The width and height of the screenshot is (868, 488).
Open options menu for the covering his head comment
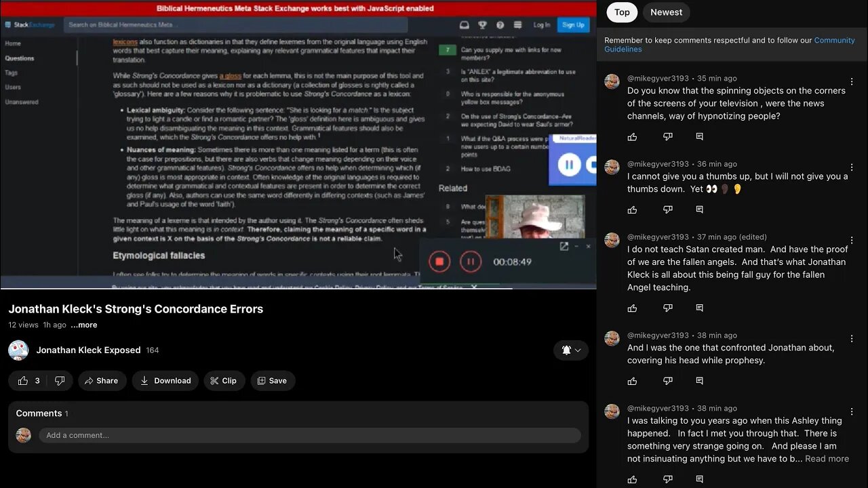pyautogui.click(x=852, y=339)
